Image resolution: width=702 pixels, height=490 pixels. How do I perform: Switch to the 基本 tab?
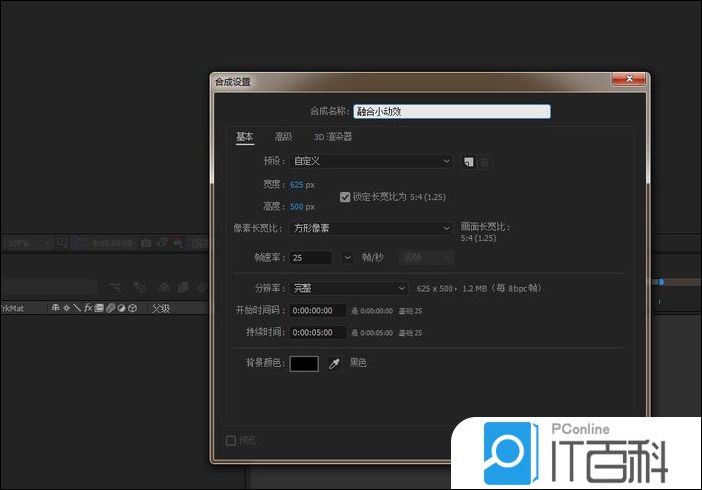point(245,137)
